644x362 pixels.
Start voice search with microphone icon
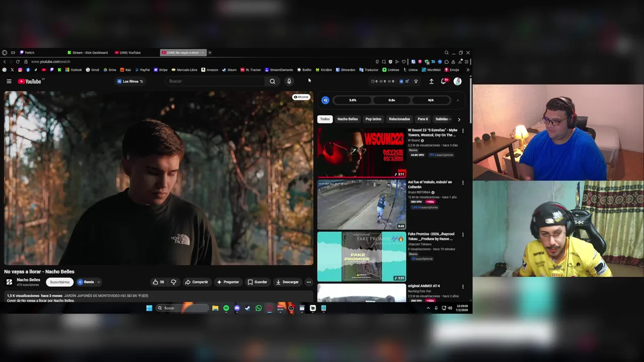[289, 81]
